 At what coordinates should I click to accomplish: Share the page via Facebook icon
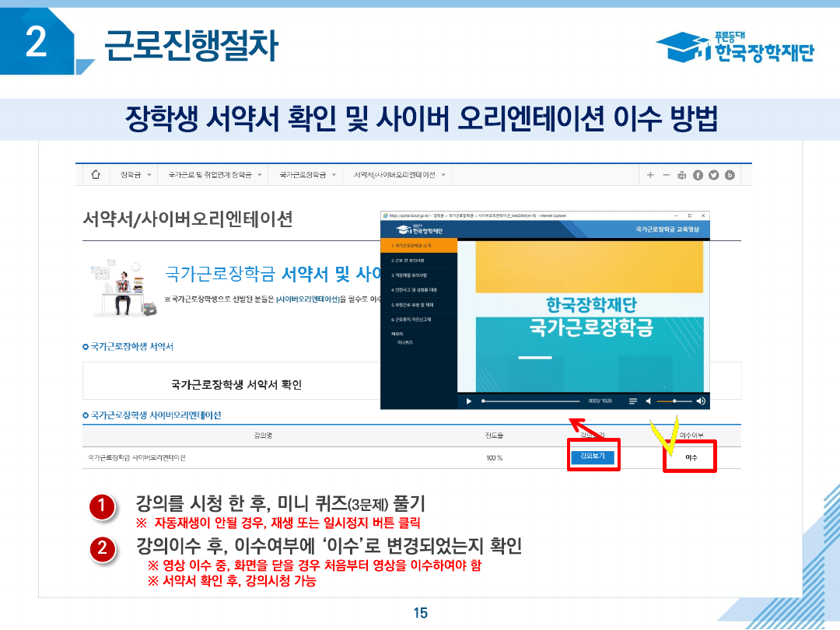[x=698, y=175]
